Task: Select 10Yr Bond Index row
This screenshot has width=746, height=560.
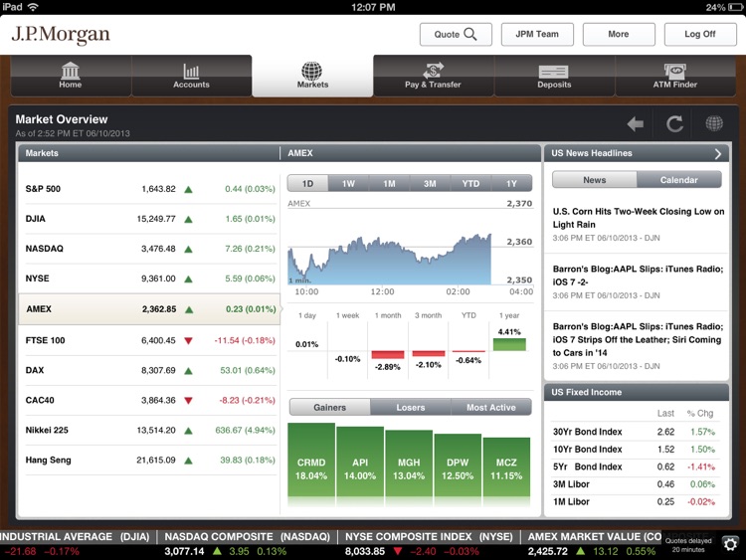Action: (636, 450)
